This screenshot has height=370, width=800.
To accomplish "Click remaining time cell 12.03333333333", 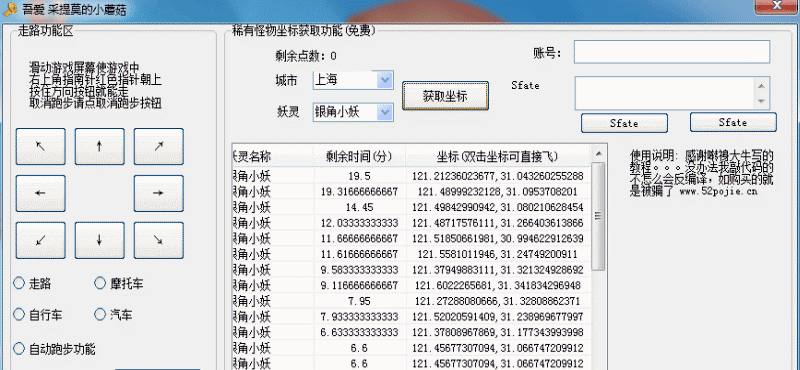I will click(360, 223).
